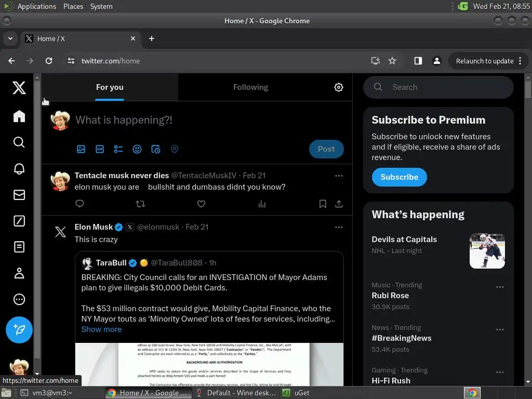Expand Chrome tab search dropdown
The height and width of the screenshot is (399, 532).
click(10, 38)
